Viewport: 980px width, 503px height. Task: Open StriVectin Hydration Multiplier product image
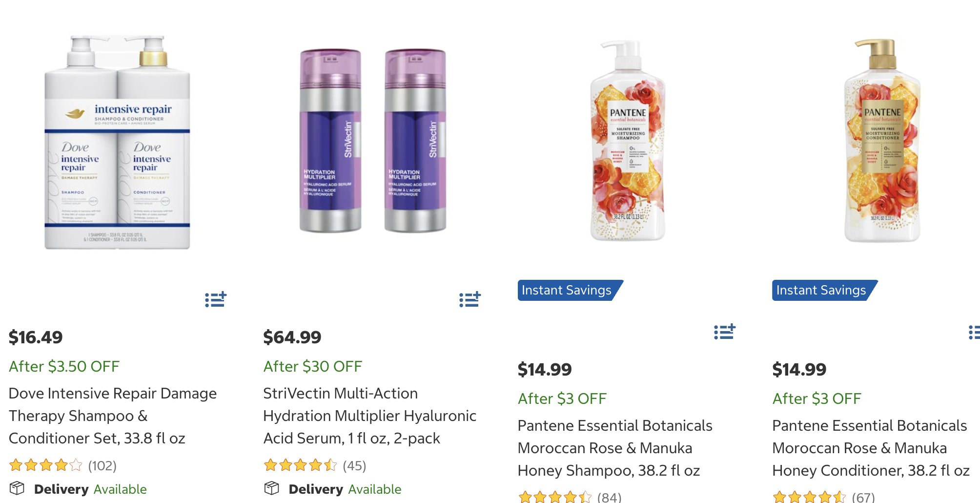pyautogui.click(x=372, y=141)
